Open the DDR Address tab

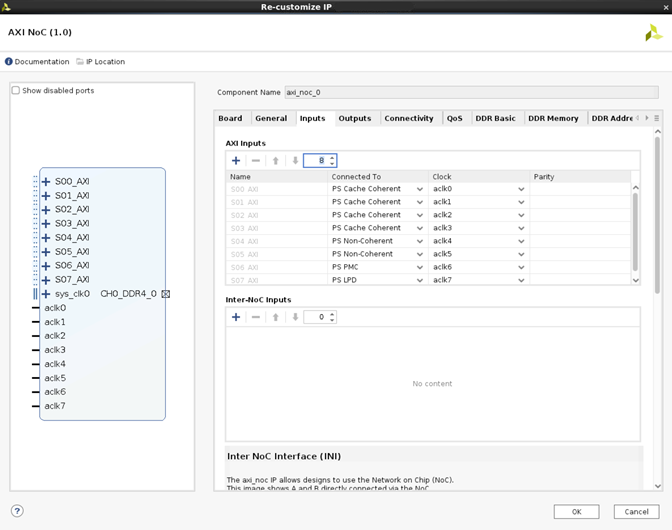pyautogui.click(x=612, y=118)
